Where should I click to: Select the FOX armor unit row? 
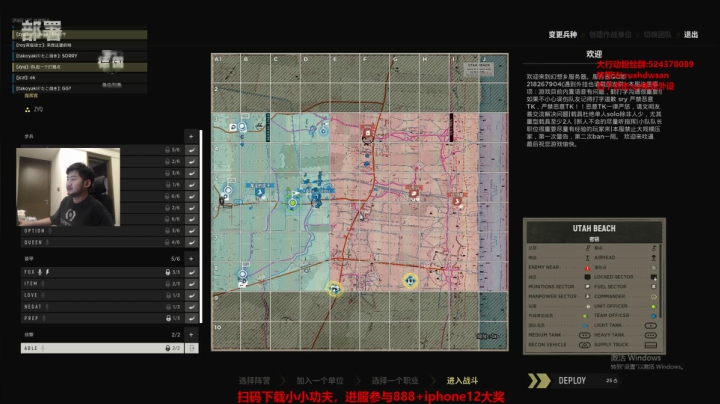click(x=102, y=272)
